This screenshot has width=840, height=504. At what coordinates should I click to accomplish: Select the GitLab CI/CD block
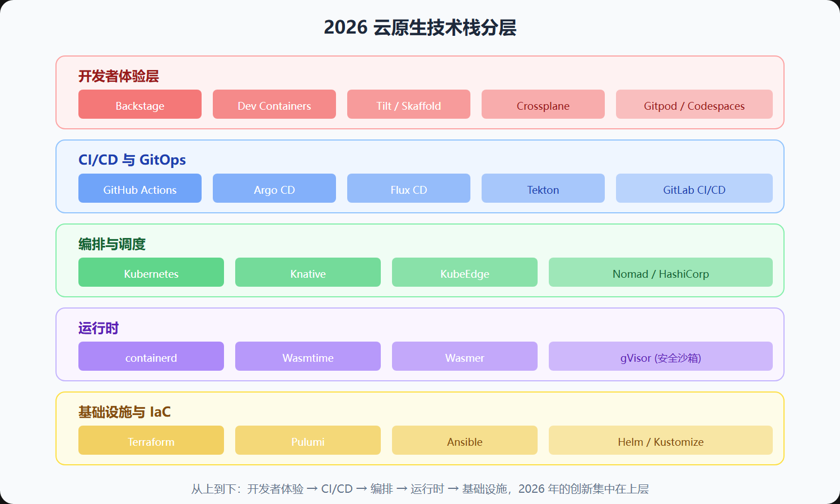694,188
